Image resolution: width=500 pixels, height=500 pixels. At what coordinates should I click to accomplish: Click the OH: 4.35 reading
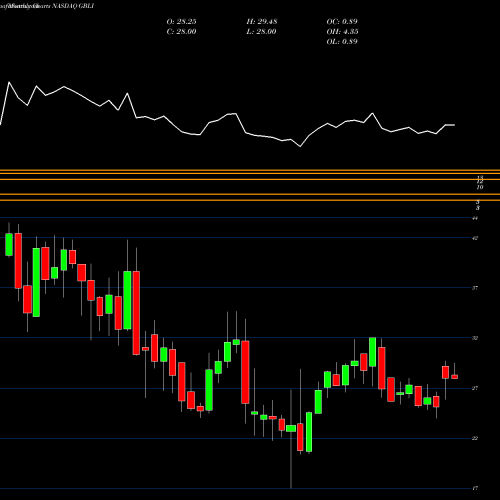pos(342,32)
